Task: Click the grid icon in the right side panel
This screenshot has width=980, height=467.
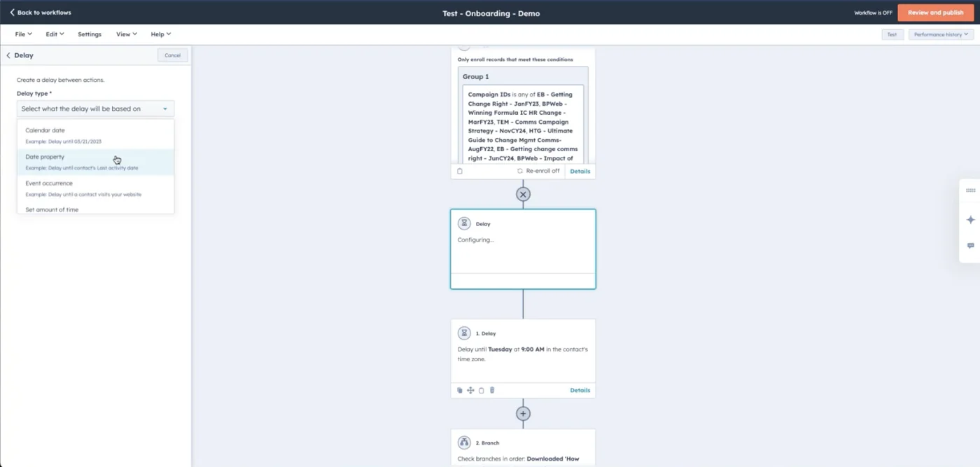Action: tap(970, 190)
